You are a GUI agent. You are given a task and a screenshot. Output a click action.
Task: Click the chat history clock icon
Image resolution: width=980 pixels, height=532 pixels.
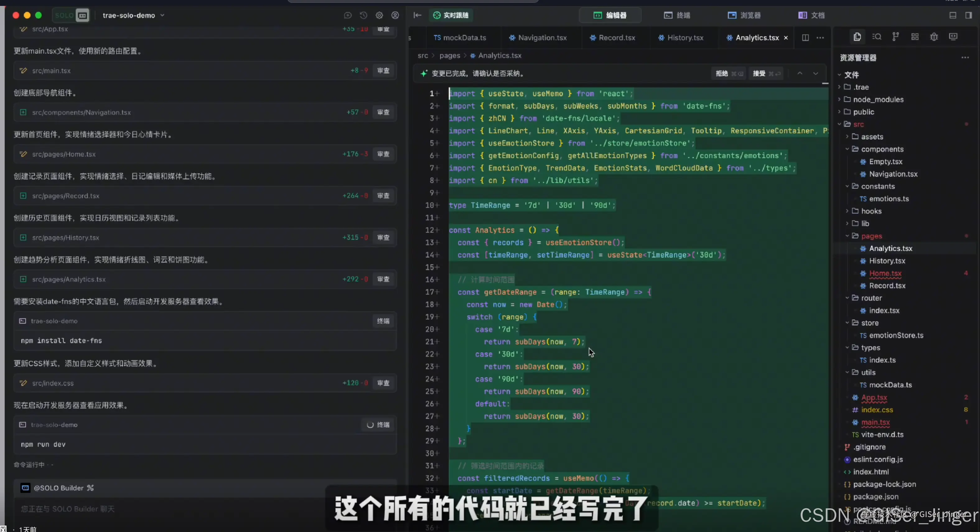(363, 16)
